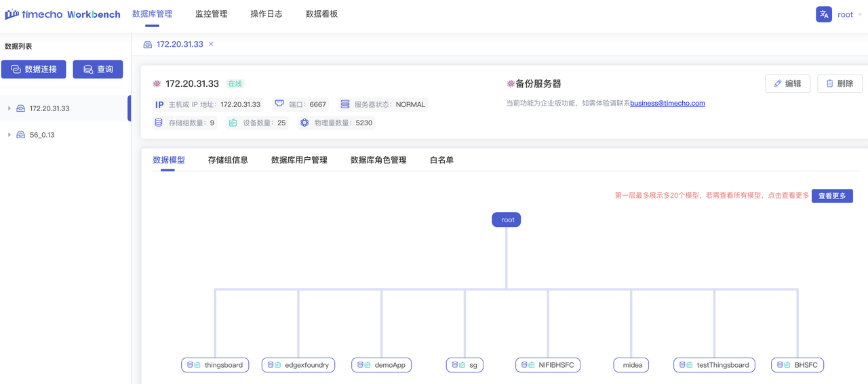
Task: Click the 查看更多 button
Action: (832, 196)
